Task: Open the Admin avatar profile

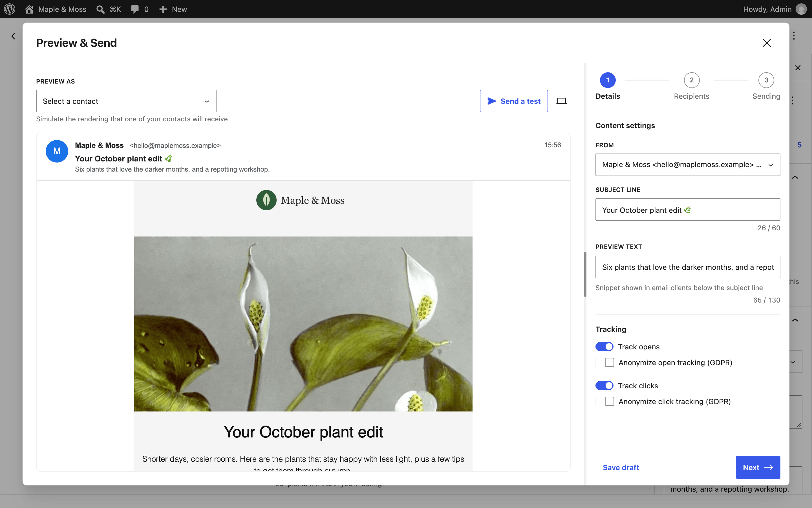Action: [x=801, y=9]
